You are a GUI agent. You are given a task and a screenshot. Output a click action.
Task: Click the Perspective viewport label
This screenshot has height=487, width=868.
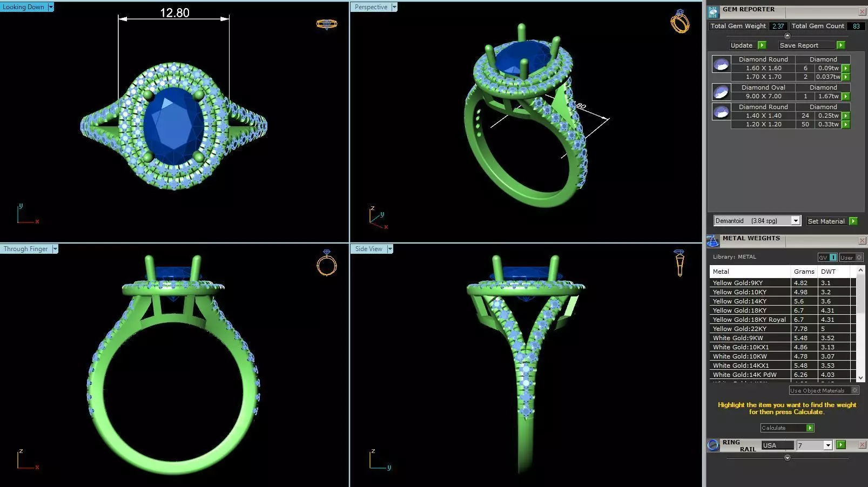[371, 7]
